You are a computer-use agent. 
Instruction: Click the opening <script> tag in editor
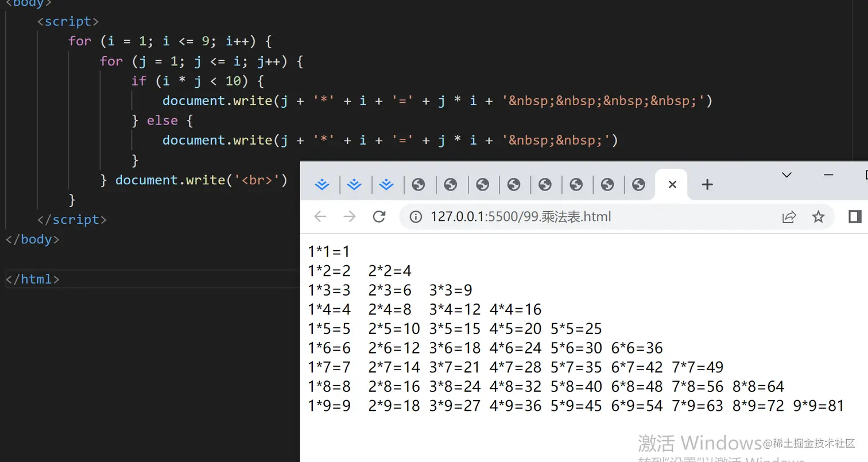coord(68,21)
